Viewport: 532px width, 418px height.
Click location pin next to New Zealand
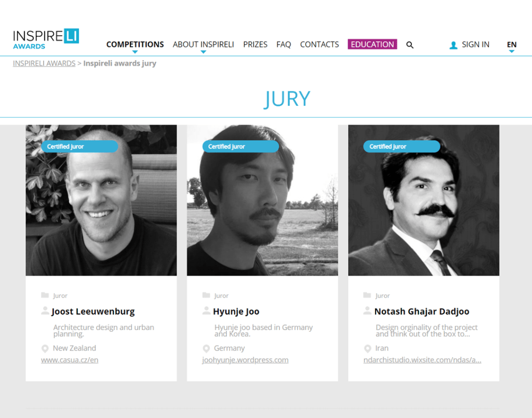(x=45, y=348)
